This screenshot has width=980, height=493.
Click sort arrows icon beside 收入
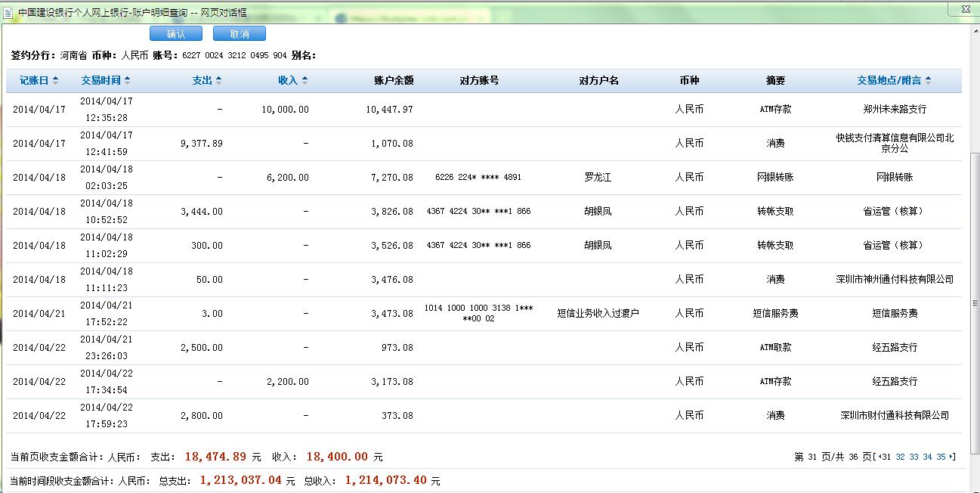point(305,81)
